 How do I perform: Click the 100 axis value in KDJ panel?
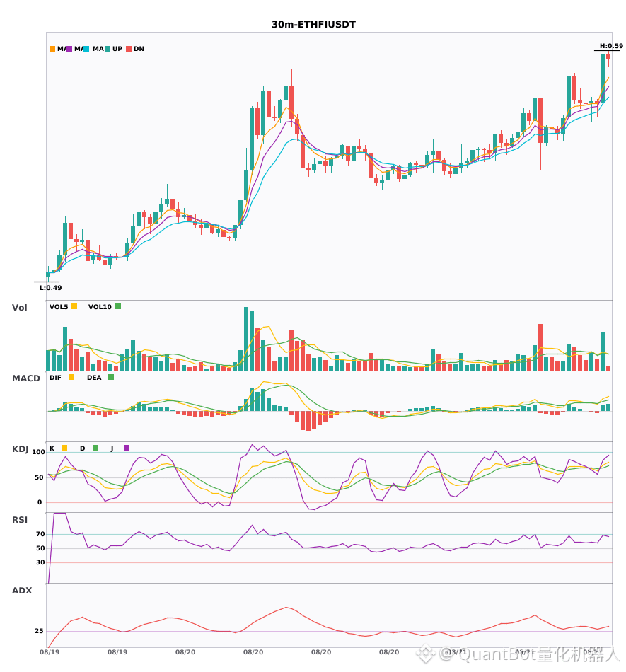39,452
